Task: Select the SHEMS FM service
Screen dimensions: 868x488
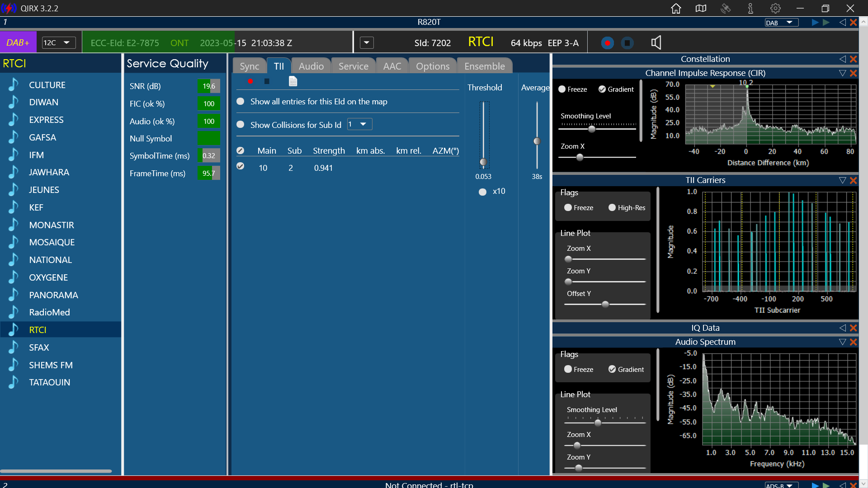Action: [51, 365]
